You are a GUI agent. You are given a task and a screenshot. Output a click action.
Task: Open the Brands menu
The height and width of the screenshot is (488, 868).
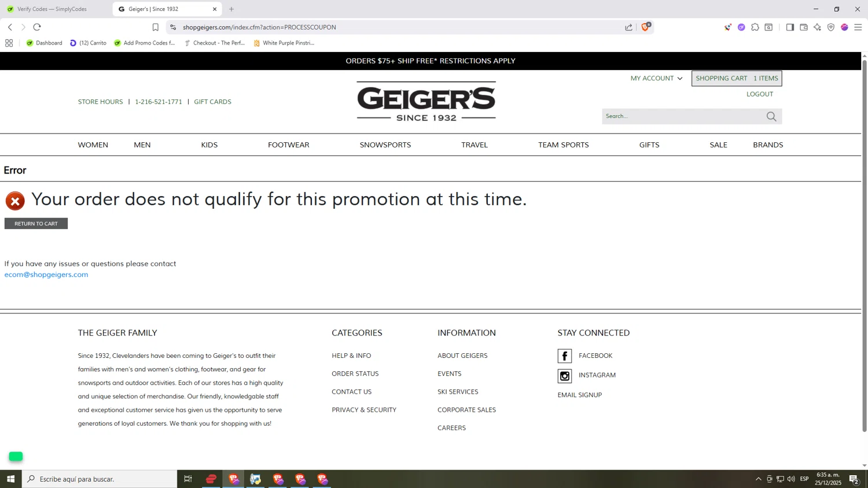tap(768, 145)
